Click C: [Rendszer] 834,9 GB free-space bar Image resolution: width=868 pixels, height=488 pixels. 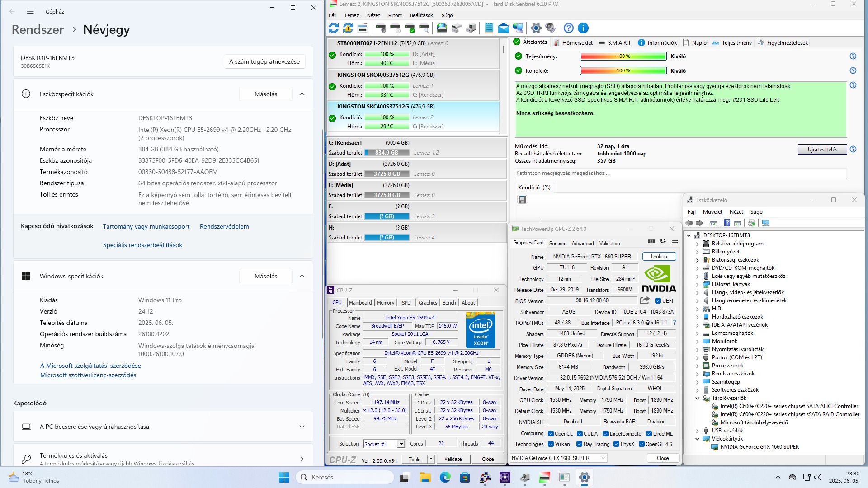coord(387,153)
